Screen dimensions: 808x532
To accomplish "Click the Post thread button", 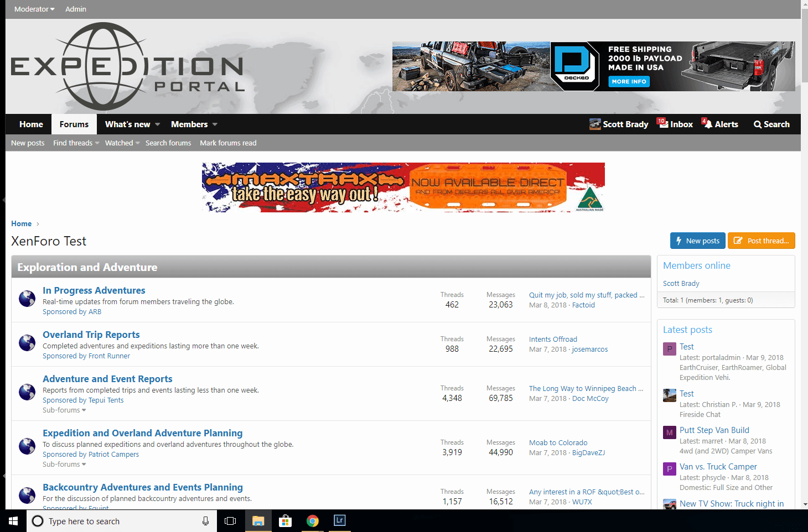I will pos(761,241).
